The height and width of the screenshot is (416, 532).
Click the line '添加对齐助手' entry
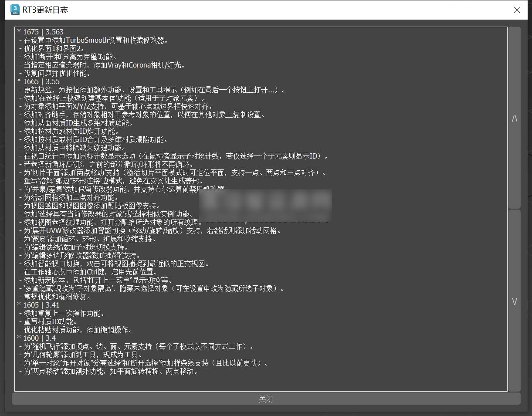[142, 115]
